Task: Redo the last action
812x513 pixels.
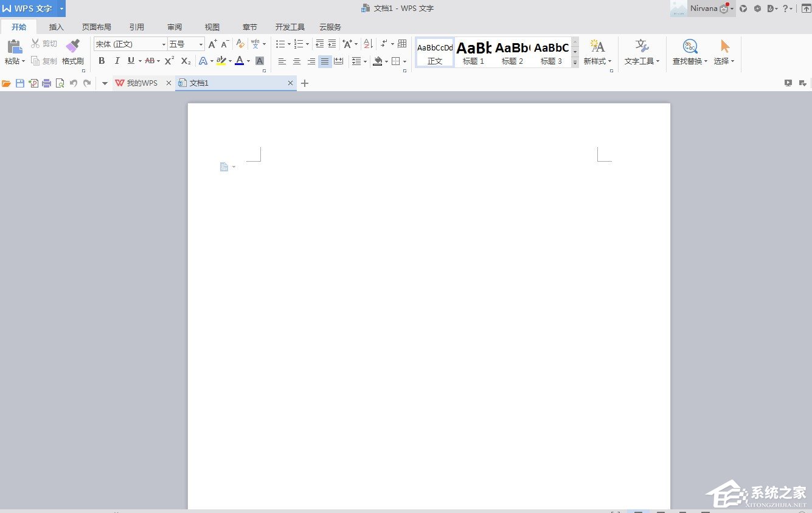Action: tap(87, 83)
